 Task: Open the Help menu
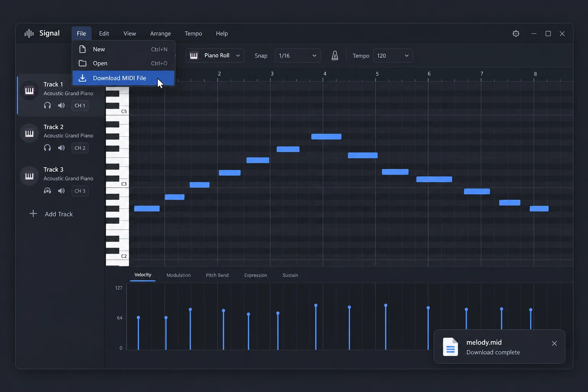tap(222, 33)
